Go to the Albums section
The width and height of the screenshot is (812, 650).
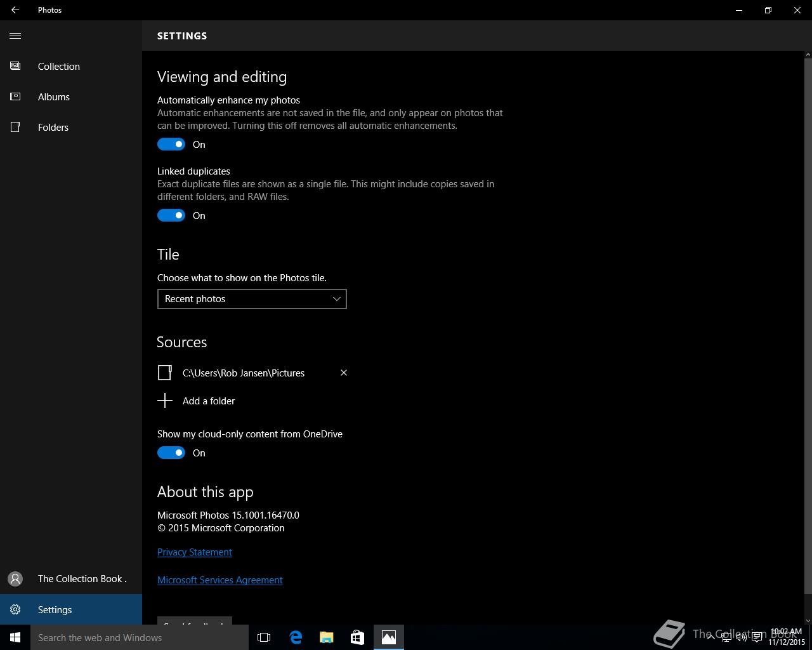pyautogui.click(x=53, y=96)
